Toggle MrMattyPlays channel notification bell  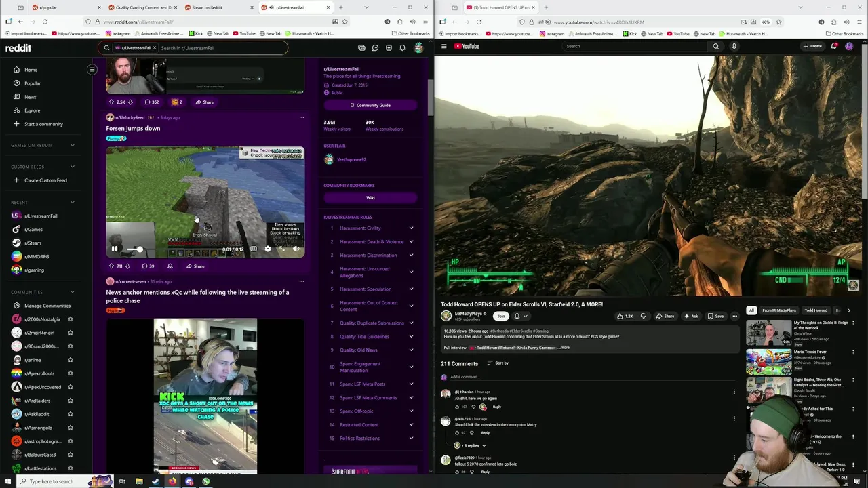point(519,316)
